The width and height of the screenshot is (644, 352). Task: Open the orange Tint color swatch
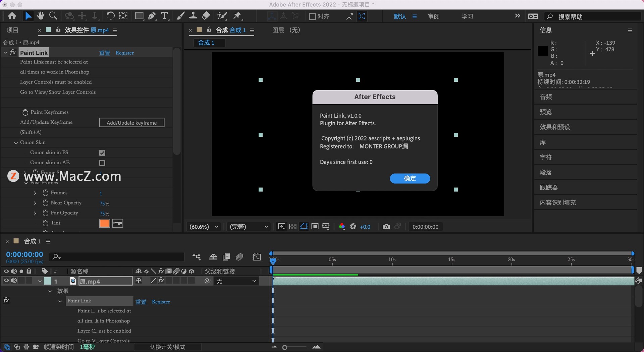tap(105, 223)
